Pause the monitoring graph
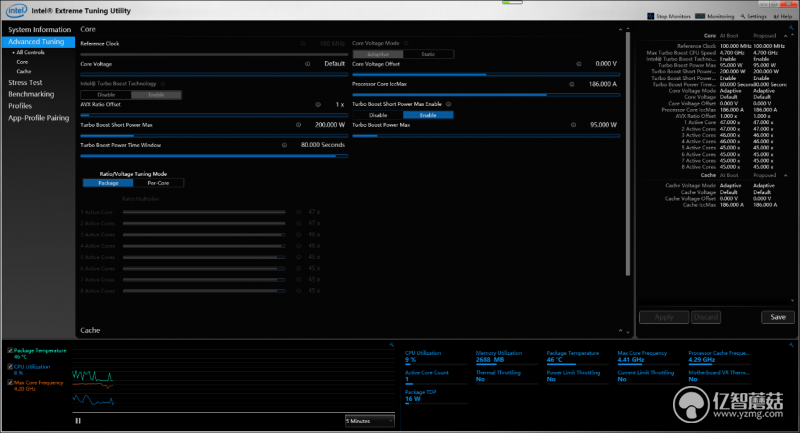This screenshot has width=800, height=433. pyautogui.click(x=78, y=421)
